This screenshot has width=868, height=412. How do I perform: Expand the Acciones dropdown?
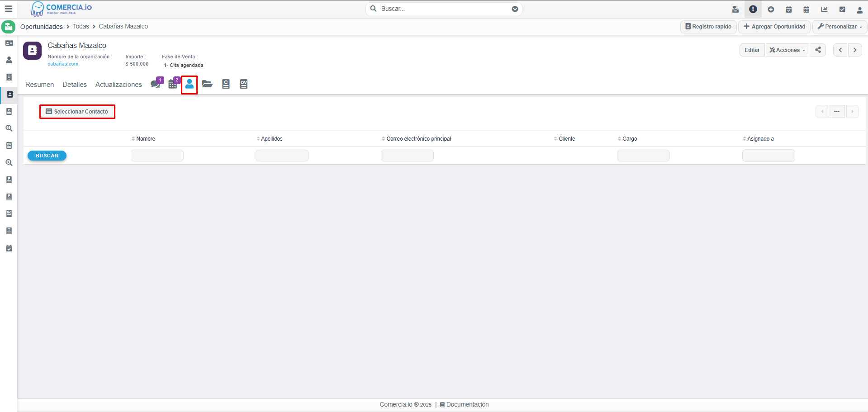787,50
